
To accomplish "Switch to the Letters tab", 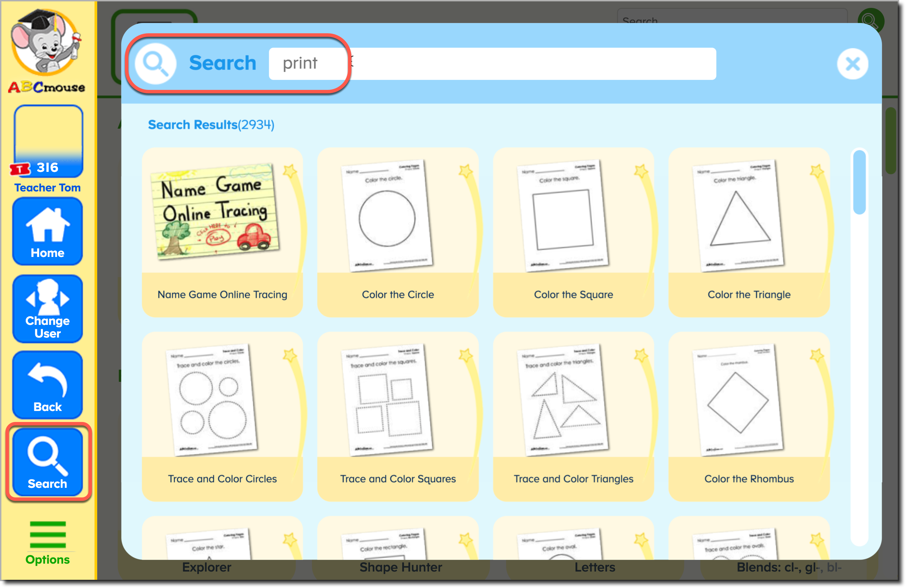I will coord(595,567).
